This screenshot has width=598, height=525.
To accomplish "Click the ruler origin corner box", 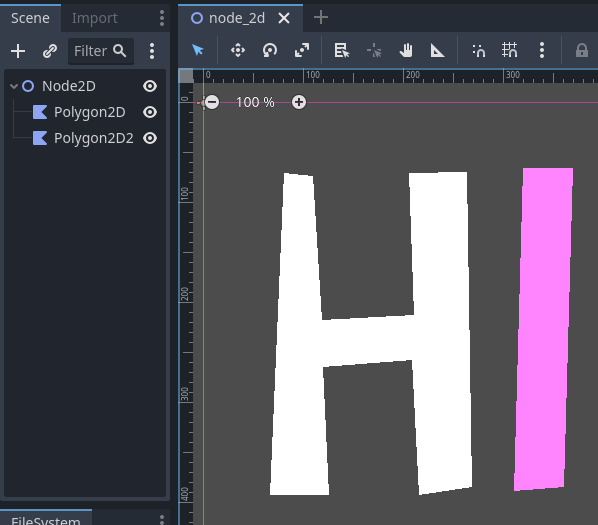I will click(186, 76).
